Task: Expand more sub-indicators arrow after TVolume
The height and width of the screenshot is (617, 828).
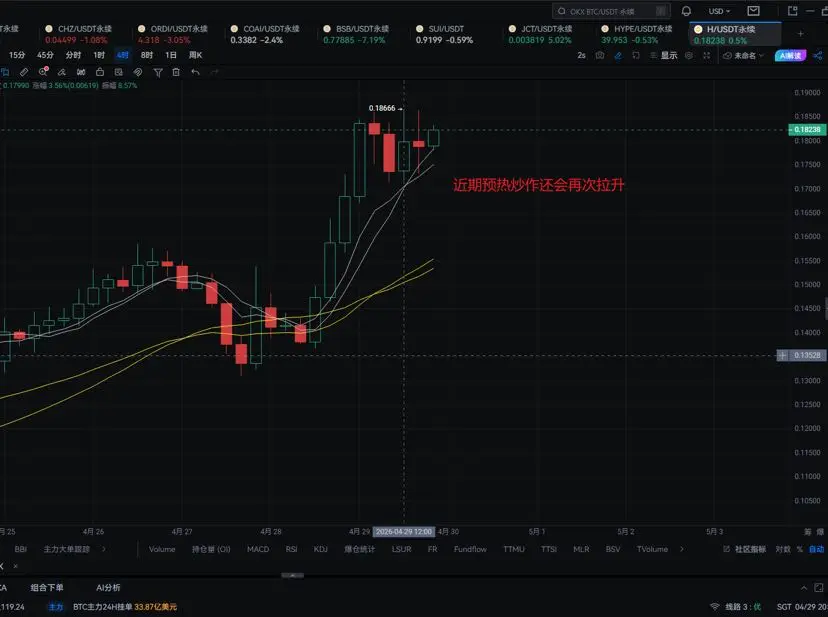Action: (682, 549)
